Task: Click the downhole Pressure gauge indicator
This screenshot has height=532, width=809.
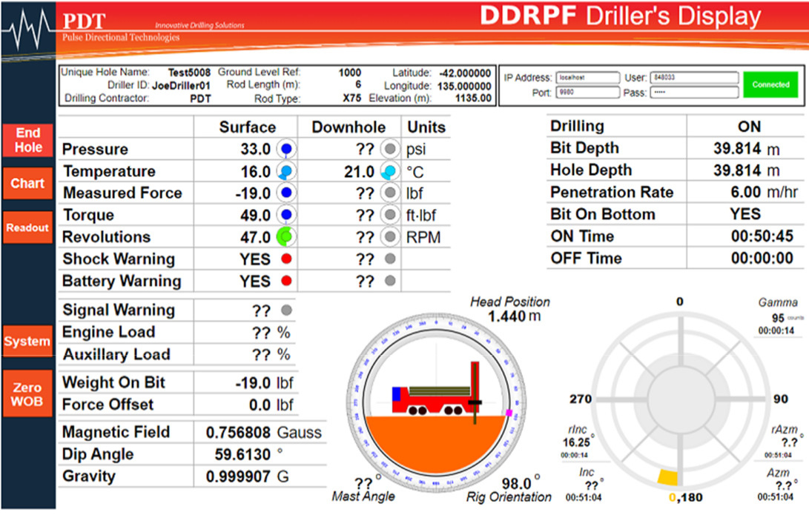Action: 391,149
